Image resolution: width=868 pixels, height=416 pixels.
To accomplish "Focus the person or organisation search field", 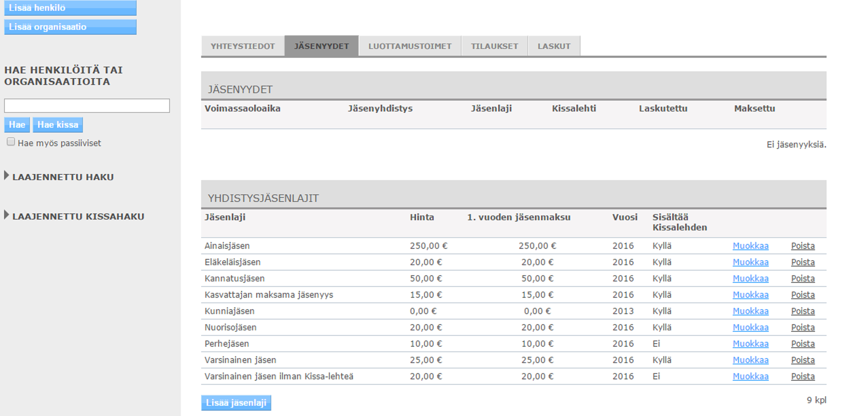I will [87, 106].
